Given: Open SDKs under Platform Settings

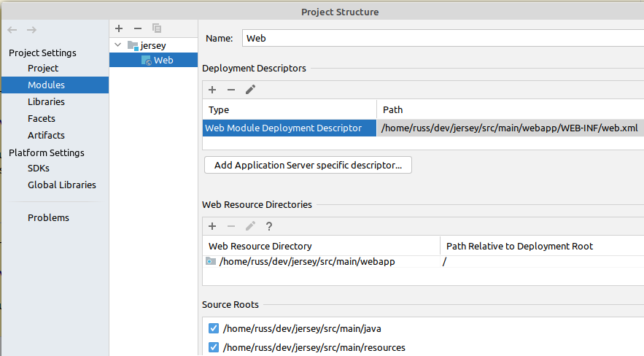Looking at the screenshot, I should 39,168.
